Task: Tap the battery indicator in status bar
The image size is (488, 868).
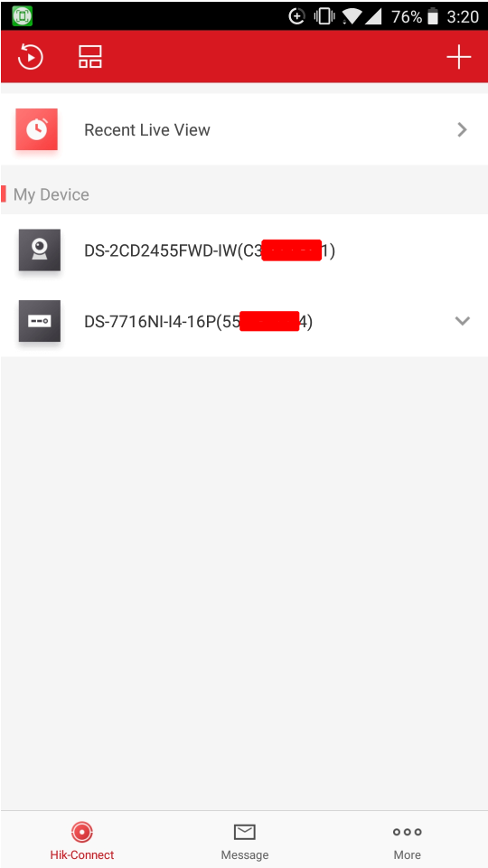Action: click(433, 16)
